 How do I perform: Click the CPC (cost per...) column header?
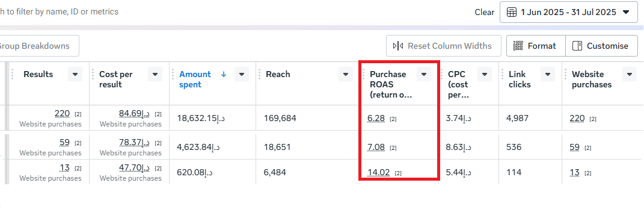pyautogui.click(x=458, y=84)
